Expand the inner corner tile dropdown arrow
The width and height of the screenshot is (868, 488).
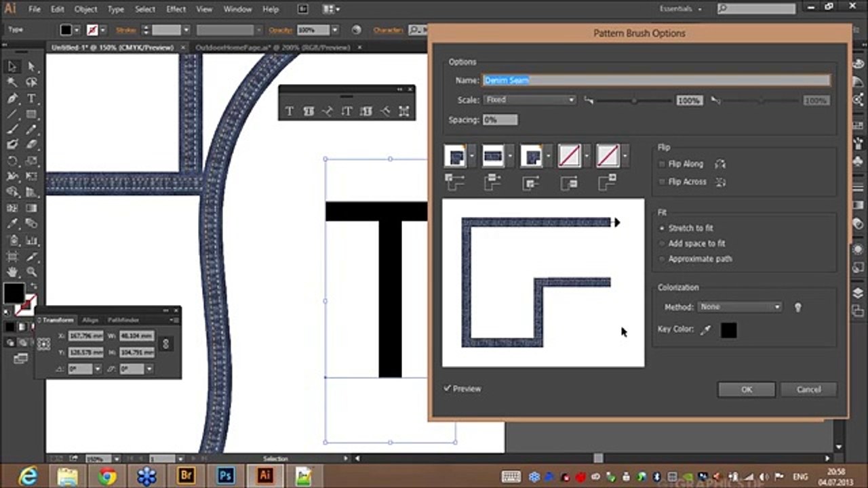pyautogui.click(x=548, y=156)
